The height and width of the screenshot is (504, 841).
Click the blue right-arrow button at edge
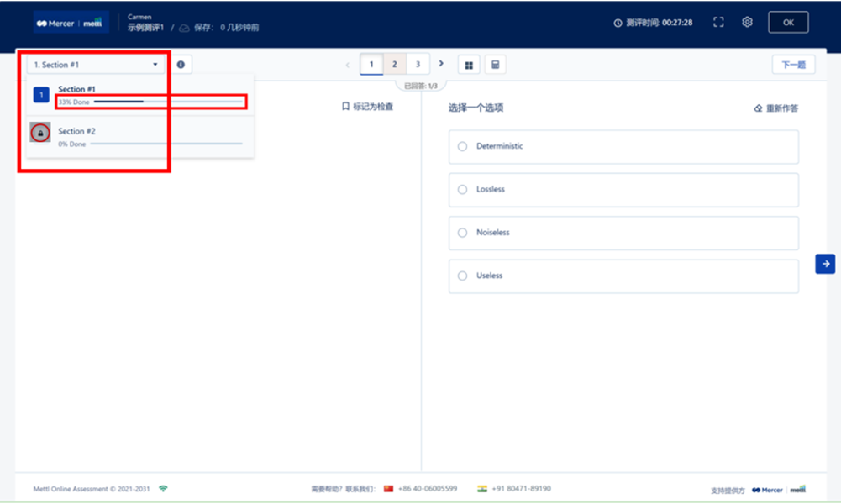[825, 264]
